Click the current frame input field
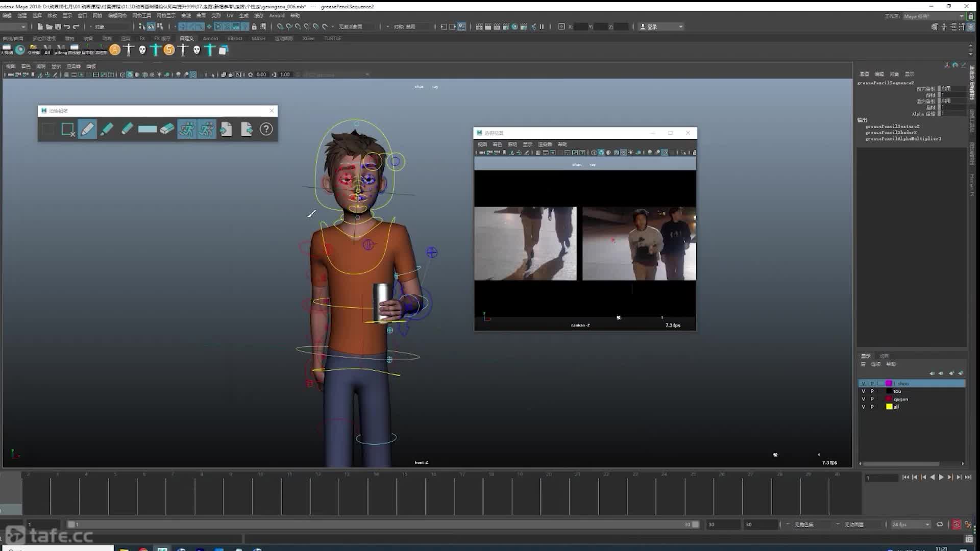 click(881, 478)
